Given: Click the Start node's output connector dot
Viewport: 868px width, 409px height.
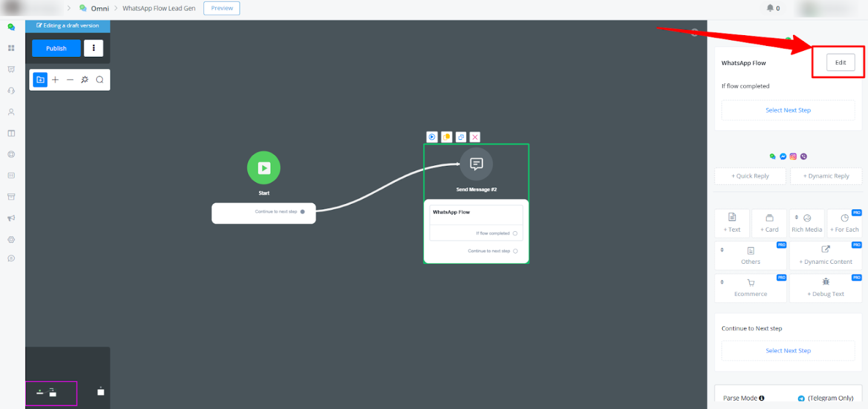Looking at the screenshot, I should tap(303, 212).
